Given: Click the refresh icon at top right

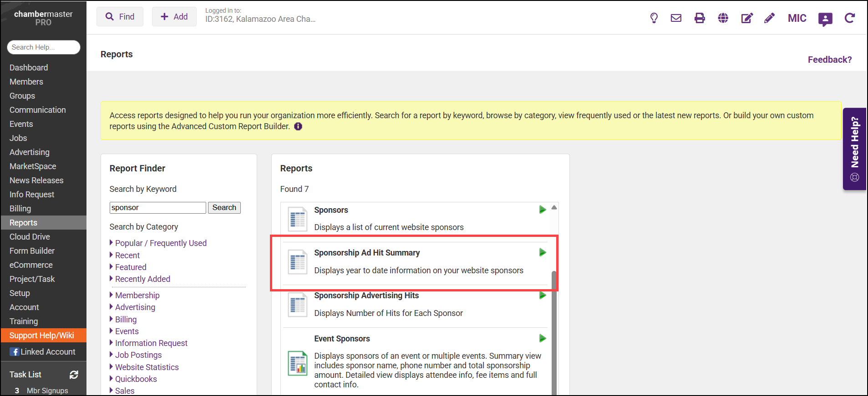Looking at the screenshot, I should (849, 18).
